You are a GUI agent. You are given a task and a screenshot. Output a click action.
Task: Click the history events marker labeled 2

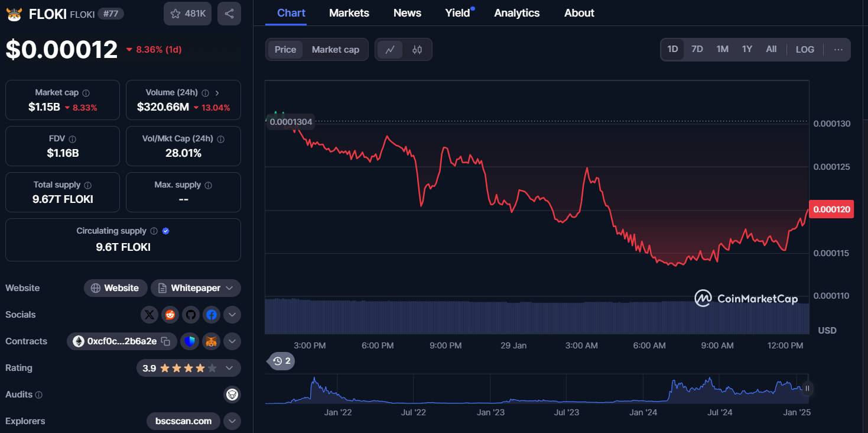[282, 361]
